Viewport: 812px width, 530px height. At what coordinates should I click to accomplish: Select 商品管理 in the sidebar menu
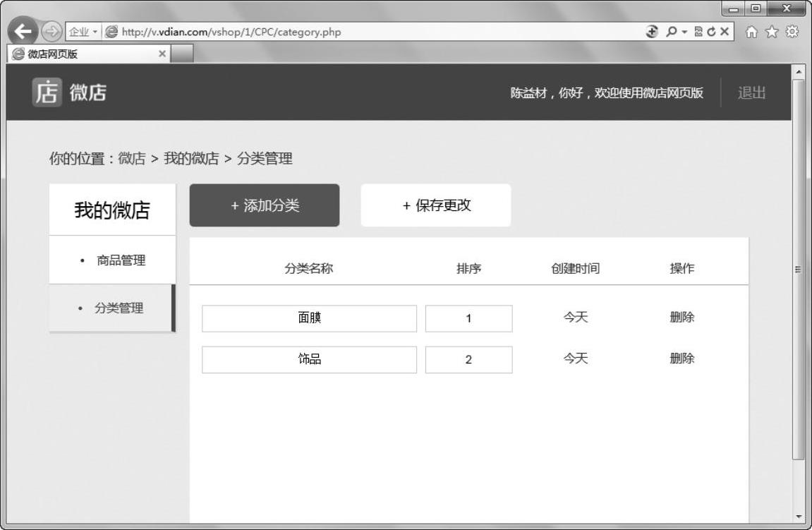click(113, 260)
